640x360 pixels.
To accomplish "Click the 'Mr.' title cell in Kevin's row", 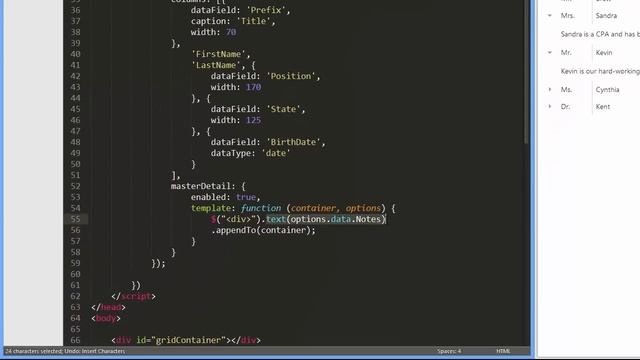I will (x=566, y=52).
